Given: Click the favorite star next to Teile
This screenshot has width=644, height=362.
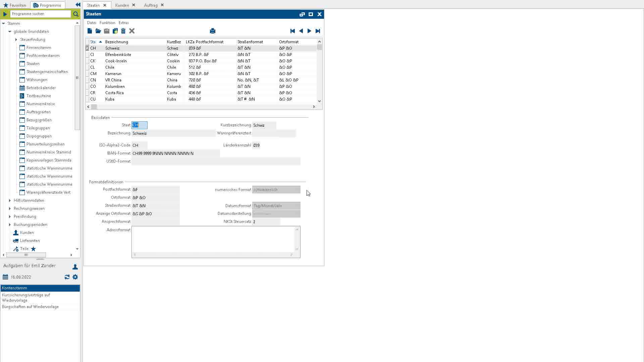Looking at the screenshot, I should pyautogui.click(x=33, y=249).
